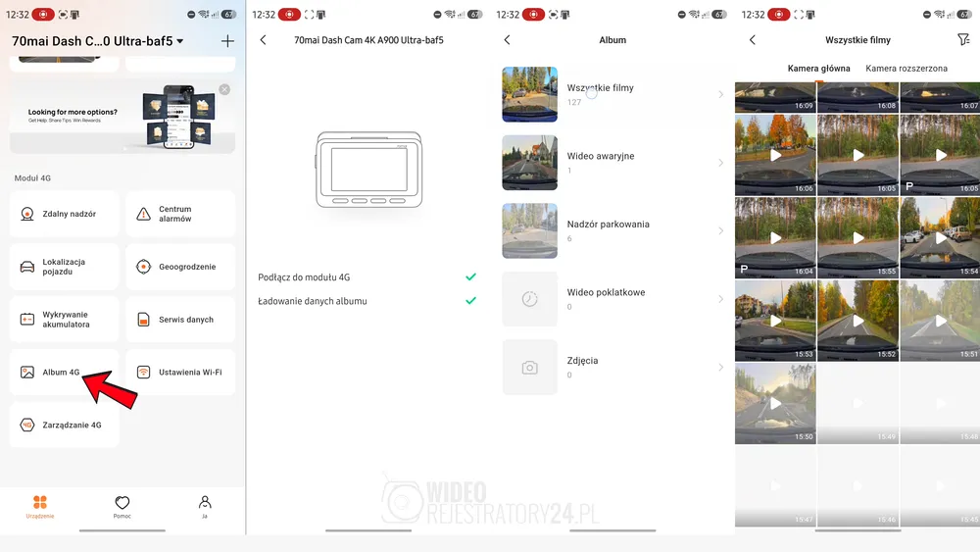The height and width of the screenshot is (552, 980).
Task: Tap the 'Moduł 4G' section heading
Action: (x=32, y=178)
